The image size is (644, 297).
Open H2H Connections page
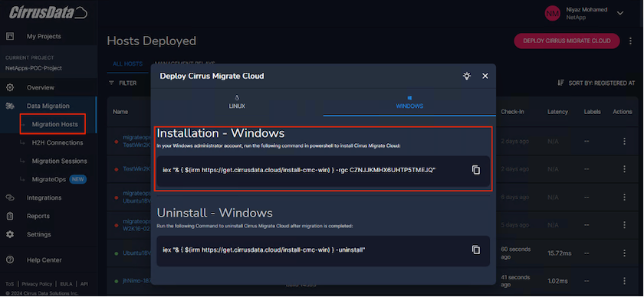coord(58,142)
